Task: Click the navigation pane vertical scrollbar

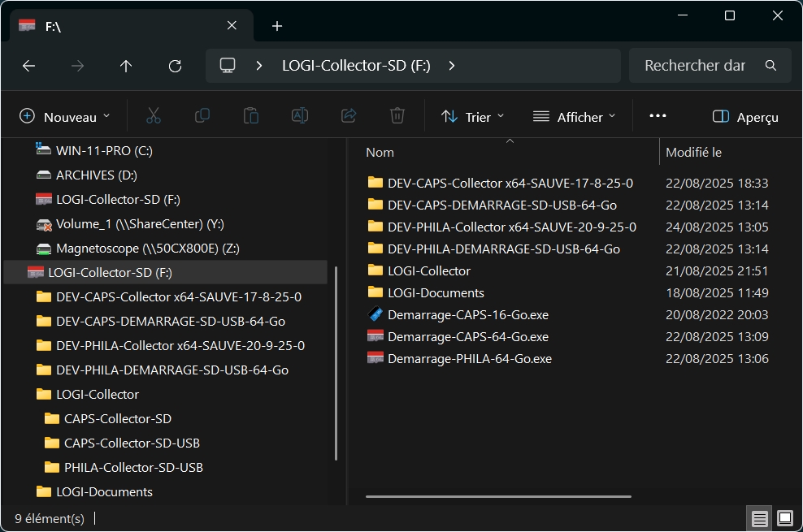Action: pos(336,363)
